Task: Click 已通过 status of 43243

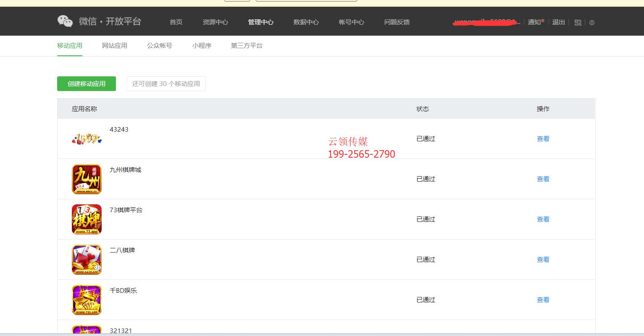Action: click(x=426, y=139)
